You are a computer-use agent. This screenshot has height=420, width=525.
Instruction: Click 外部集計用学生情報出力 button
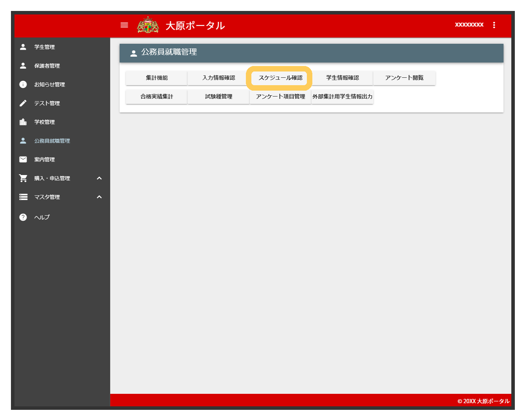tap(342, 97)
